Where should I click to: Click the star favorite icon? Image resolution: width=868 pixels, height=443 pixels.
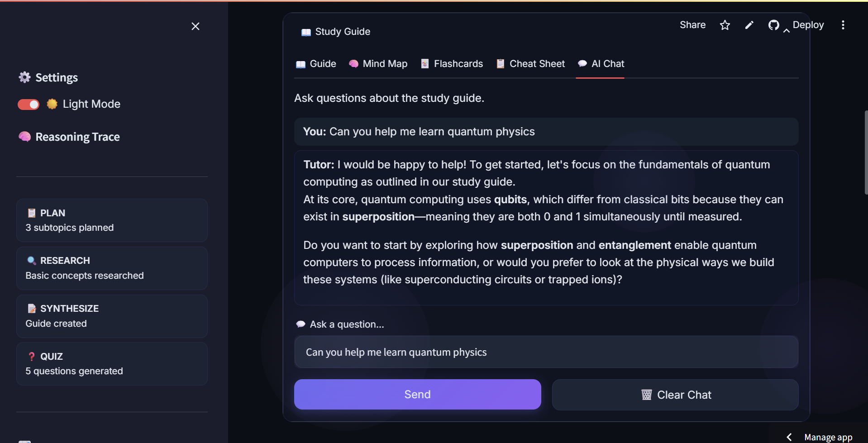coord(725,25)
